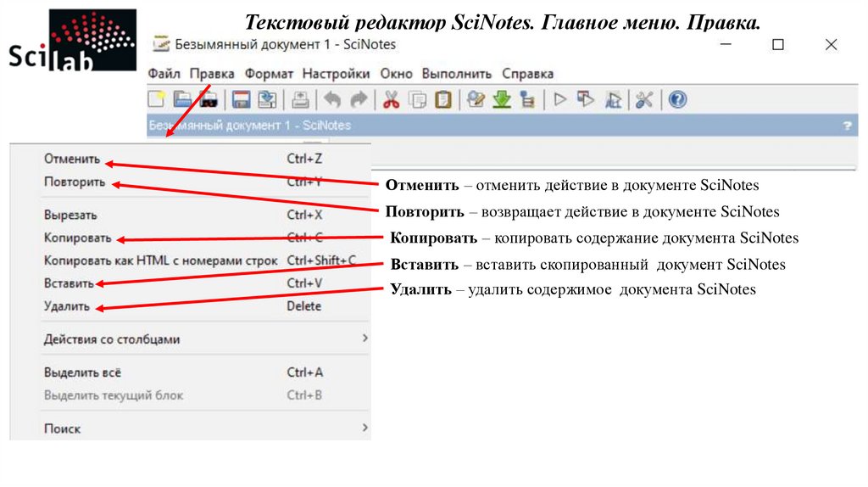Click the Open file folder icon

pos(182,100)
